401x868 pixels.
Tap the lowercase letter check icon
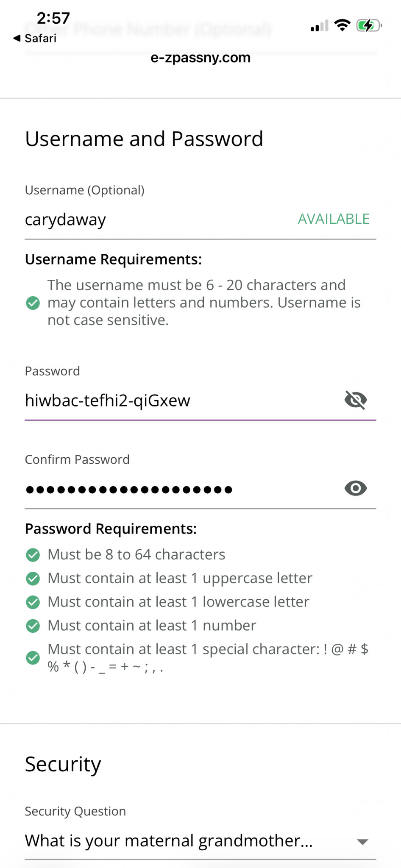click(33, 602)
